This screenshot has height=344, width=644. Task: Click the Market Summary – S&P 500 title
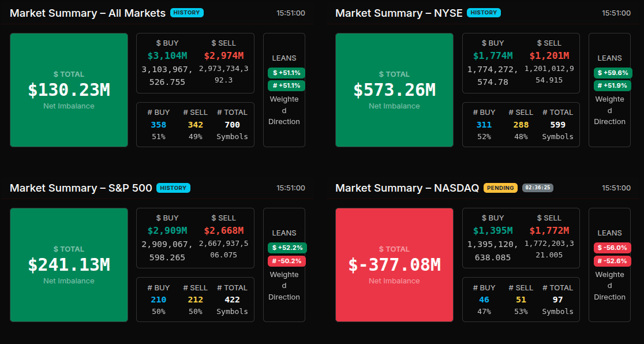pyautogui.click(x=81, y=188)
